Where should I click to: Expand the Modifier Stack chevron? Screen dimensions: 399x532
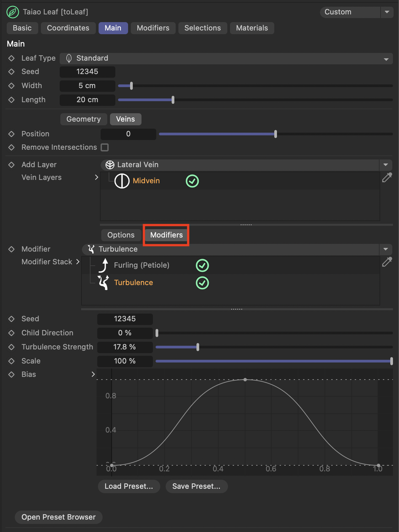[78, 262]
